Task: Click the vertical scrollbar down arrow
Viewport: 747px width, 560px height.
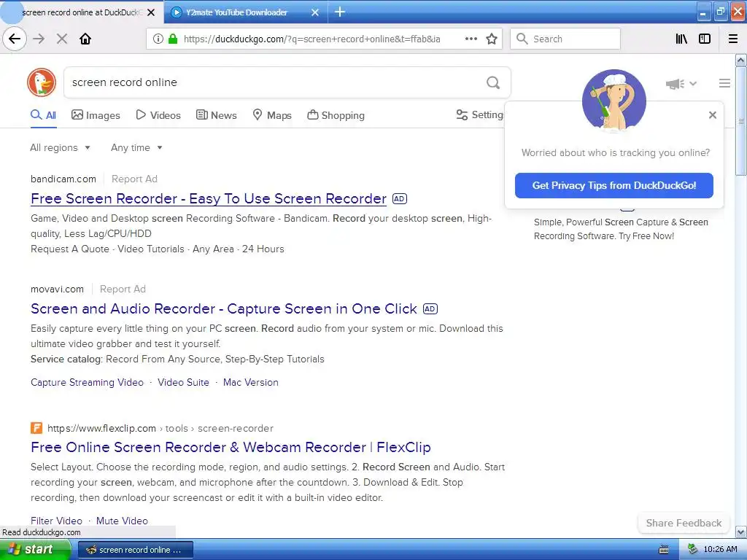Action: 741,532
